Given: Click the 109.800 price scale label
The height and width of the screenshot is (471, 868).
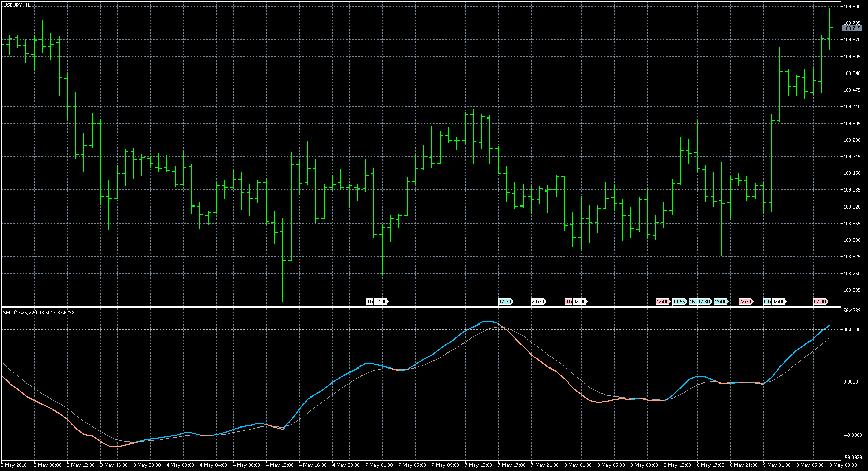Looking at the screenshot, I should 852,7.
